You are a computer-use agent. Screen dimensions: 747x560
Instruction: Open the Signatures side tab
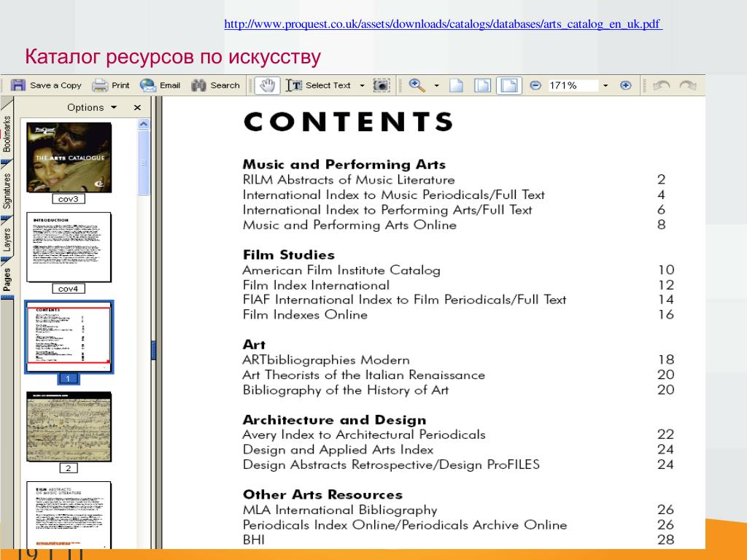click(x=7, y=190)
